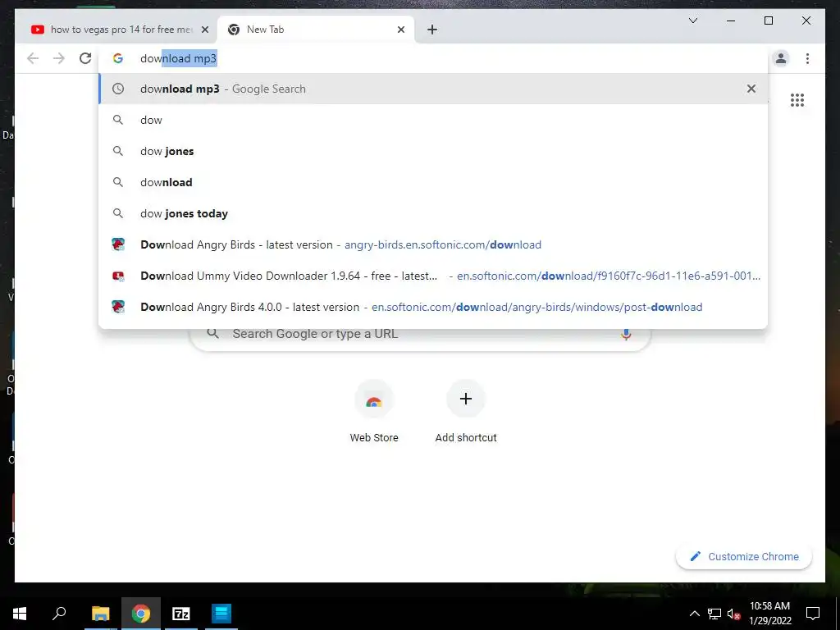Pick the 'download' search suggestion
Image resolution: width=840 pixels, height=630 pixels.
433,182
